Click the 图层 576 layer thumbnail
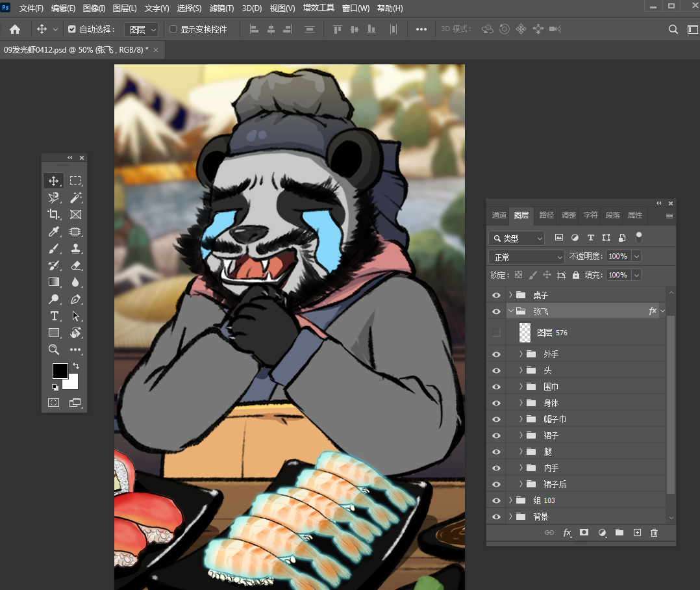Screen dimensions: 700x590 point(525,333)
